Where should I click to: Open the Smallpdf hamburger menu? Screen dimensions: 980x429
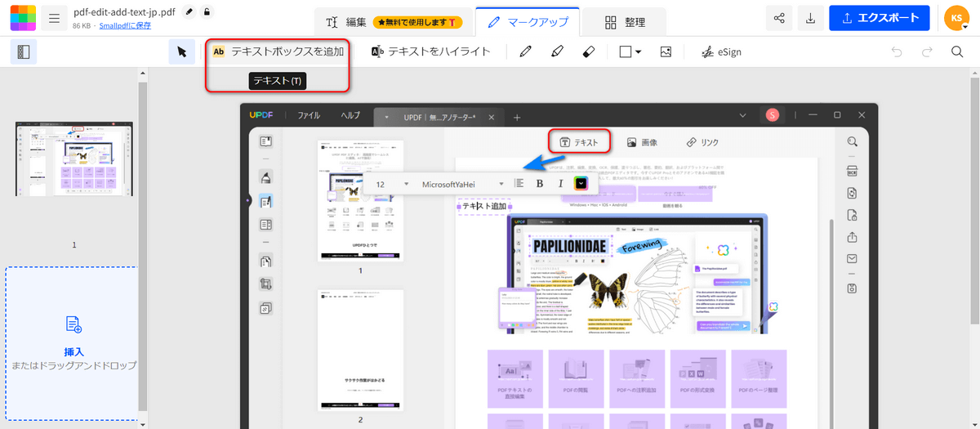coord(55,18)
